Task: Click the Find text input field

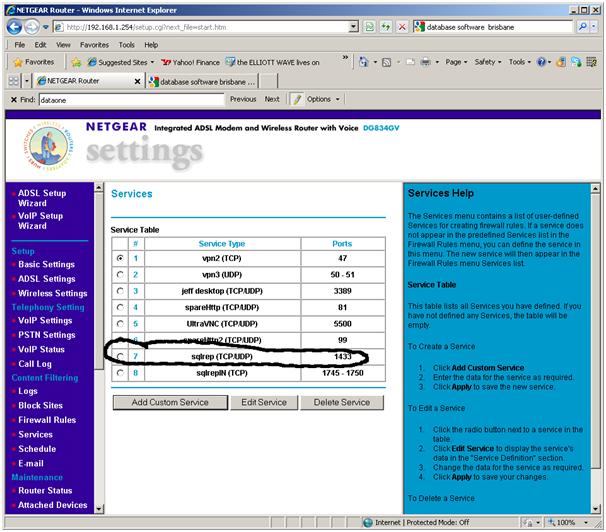Action: [131, 100]
